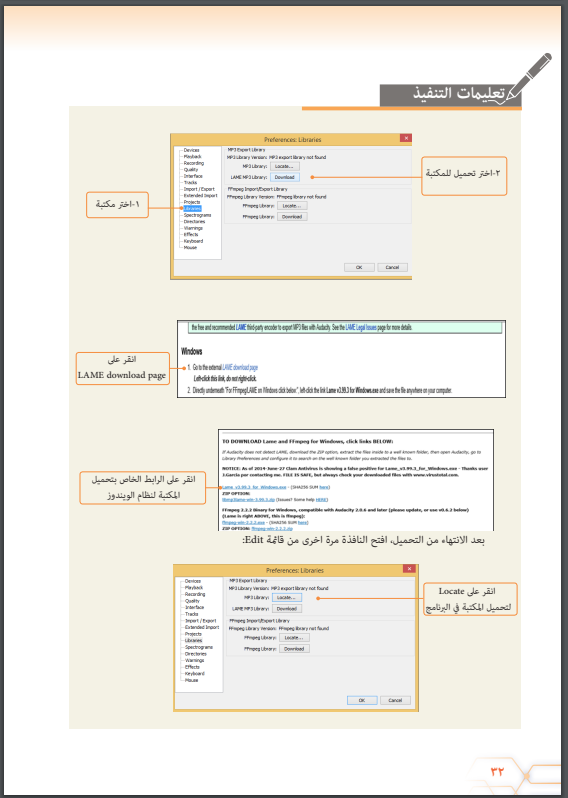
Task: Close the second Preferences: Libraries dialog
Action: (x=409, y=568)
